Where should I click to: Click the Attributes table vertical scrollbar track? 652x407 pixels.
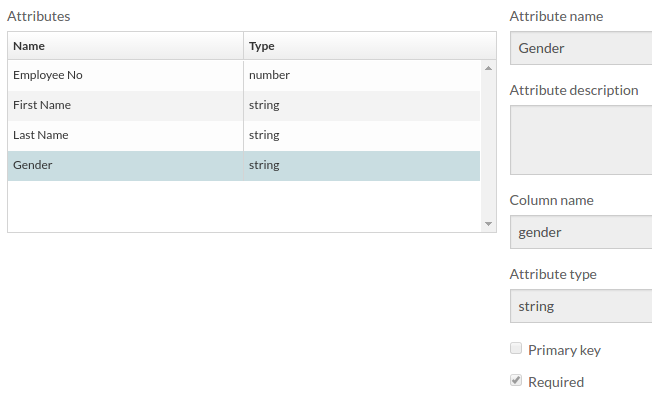coord(488,146)
